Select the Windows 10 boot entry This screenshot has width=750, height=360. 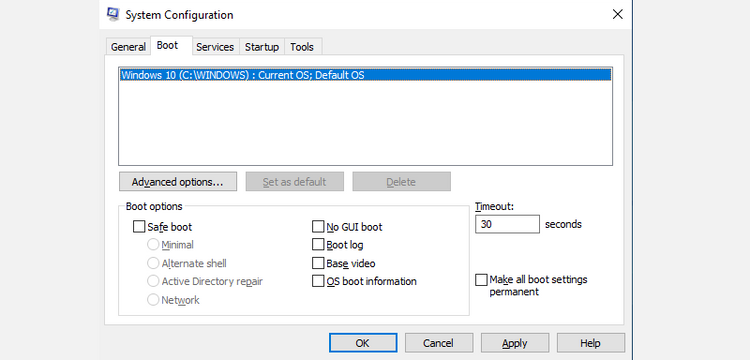365,75
